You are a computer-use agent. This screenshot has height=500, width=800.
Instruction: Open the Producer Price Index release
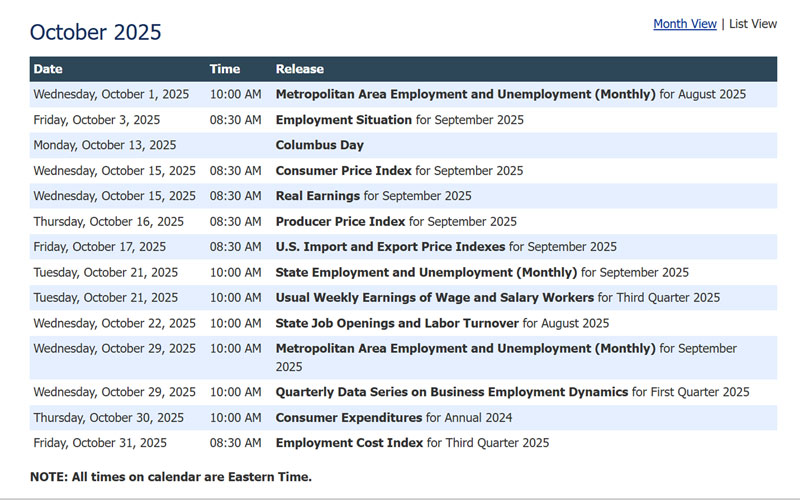click(x=340, y=221)
